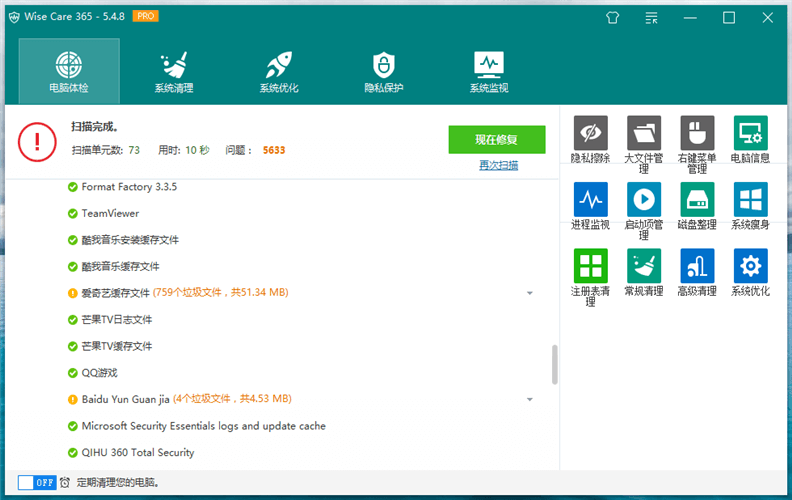Expand the 爱奇艺缓存文件 result row arrow
Screen dimensions: 792x500
tap(530, 293)
